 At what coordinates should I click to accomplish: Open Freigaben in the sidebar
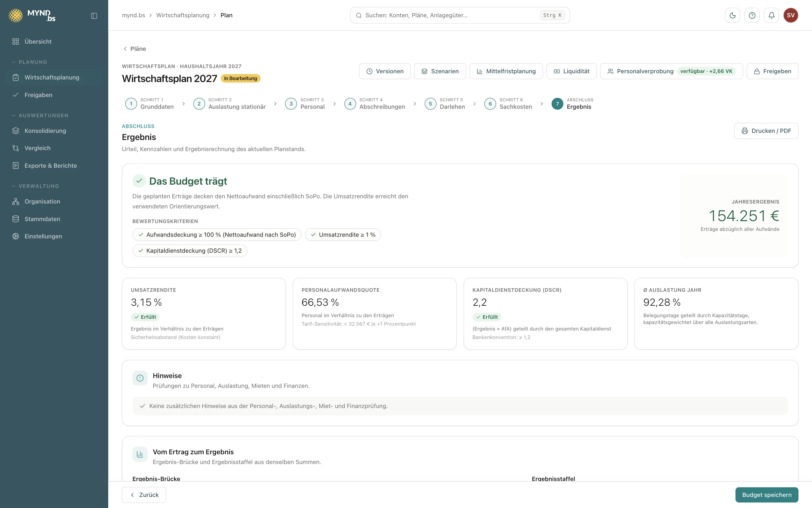pyautogui.click(x=54, y=95)
